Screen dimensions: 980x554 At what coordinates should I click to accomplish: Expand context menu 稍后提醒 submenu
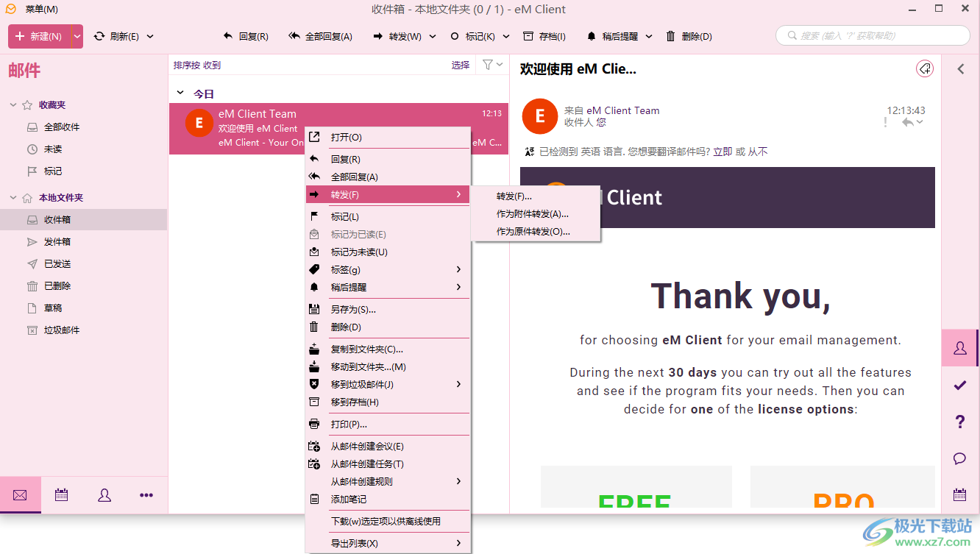click(x=388, y=288)
